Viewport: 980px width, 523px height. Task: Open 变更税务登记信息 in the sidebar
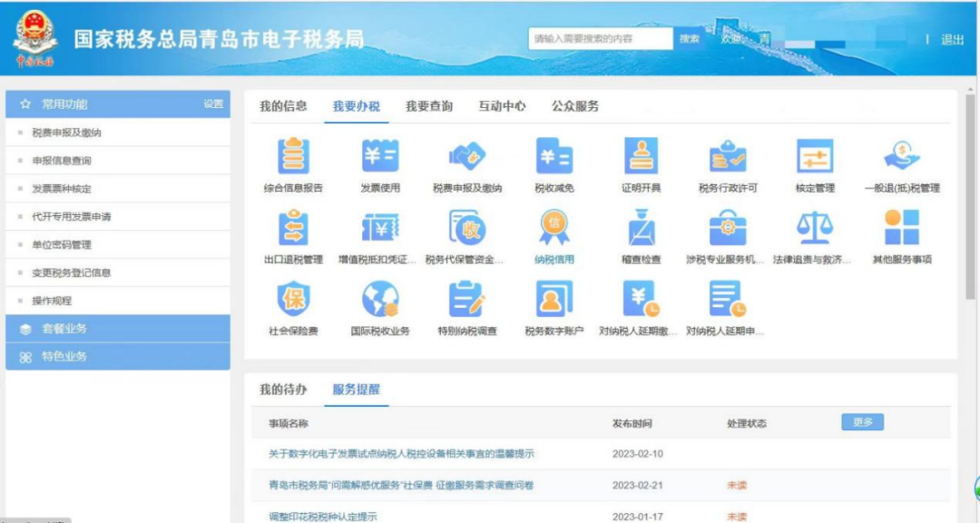[x=72, y=272]
